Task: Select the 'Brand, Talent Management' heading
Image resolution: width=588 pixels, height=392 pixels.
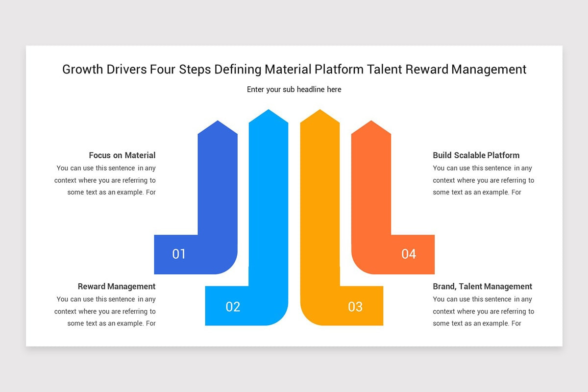Action: click(x=482, y=286)
